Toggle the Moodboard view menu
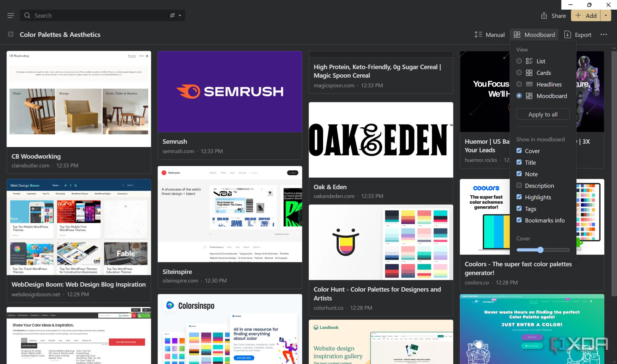Viewport: 617px width, 364px height. (534, 35)
